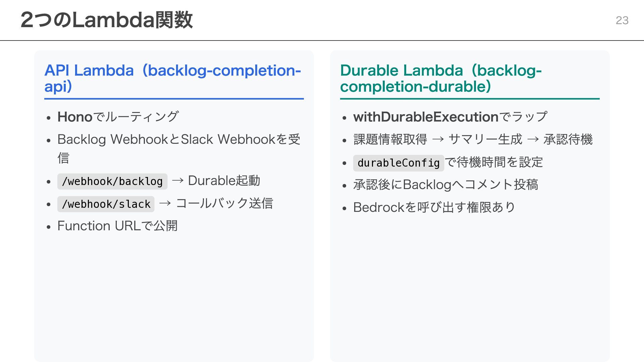Click the "コールバック送信" text
Image resolution: width=644 pixels, height=362 pixels.
tap(224, 203)
